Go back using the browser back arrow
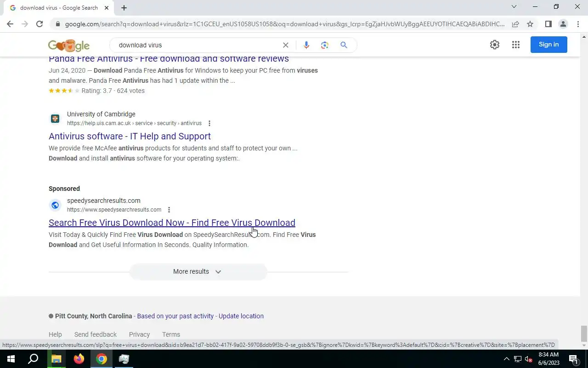 [10, 24]
